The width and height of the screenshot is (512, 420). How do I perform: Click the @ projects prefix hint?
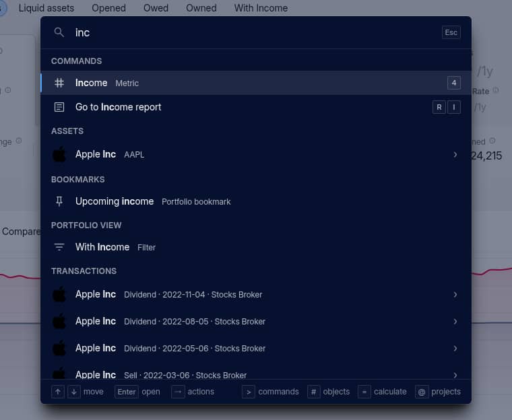point(422,392)
